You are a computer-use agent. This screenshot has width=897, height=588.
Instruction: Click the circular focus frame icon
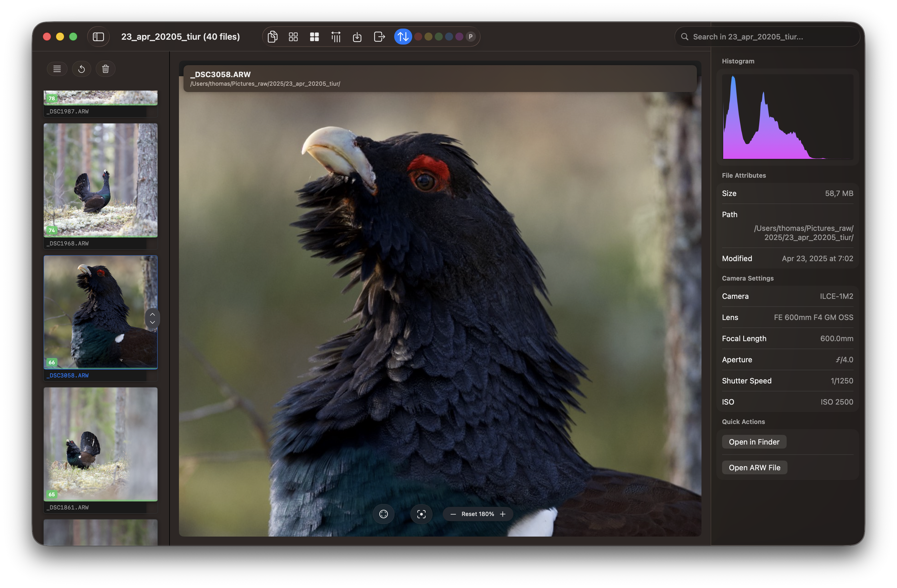(x=384, y=514)
